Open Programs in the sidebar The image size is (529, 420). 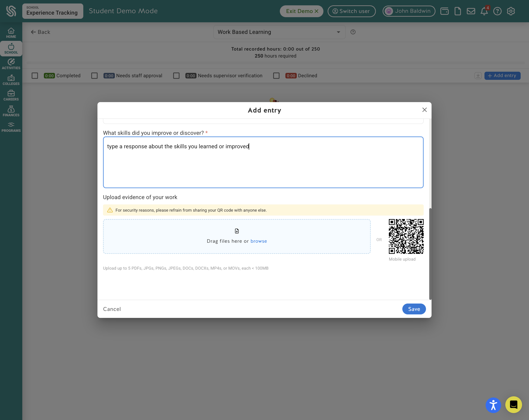(x=11, y=127)
